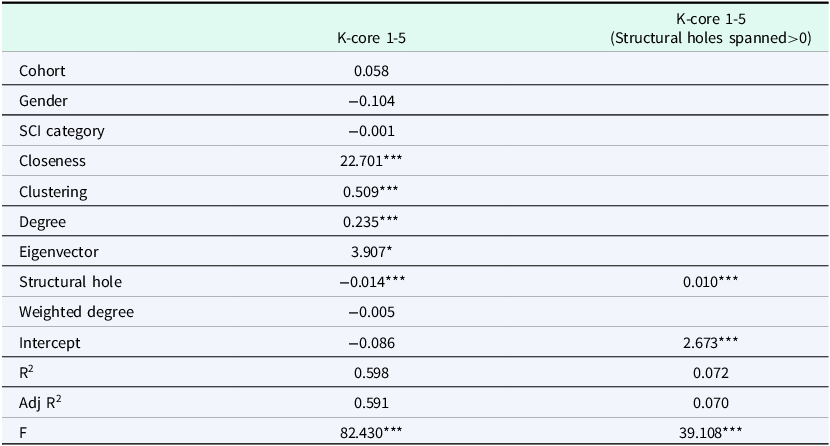Click the SCI category row label
Viewport: 830px width, 446px height.
pos(62,131)
